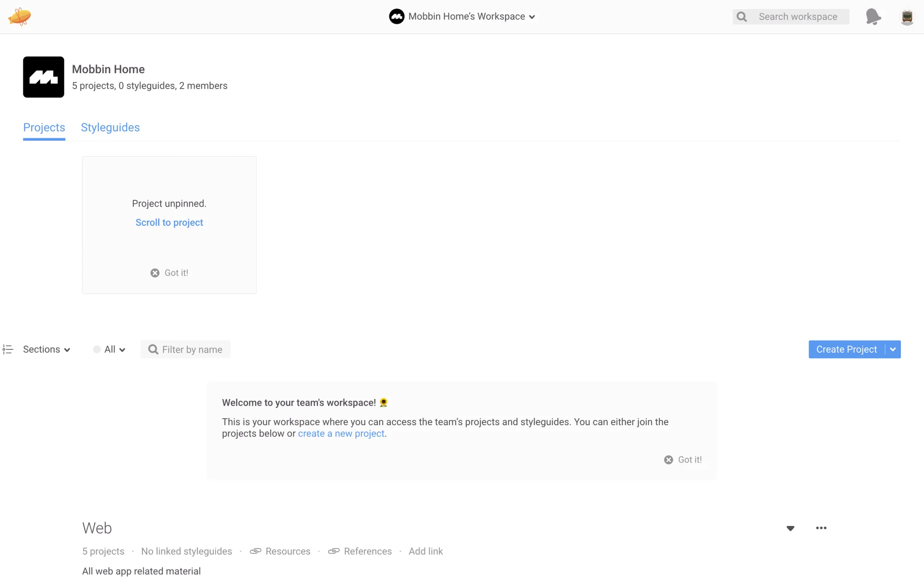
Task: Open user profile avatar menu
Action: (x=907, y=17)
